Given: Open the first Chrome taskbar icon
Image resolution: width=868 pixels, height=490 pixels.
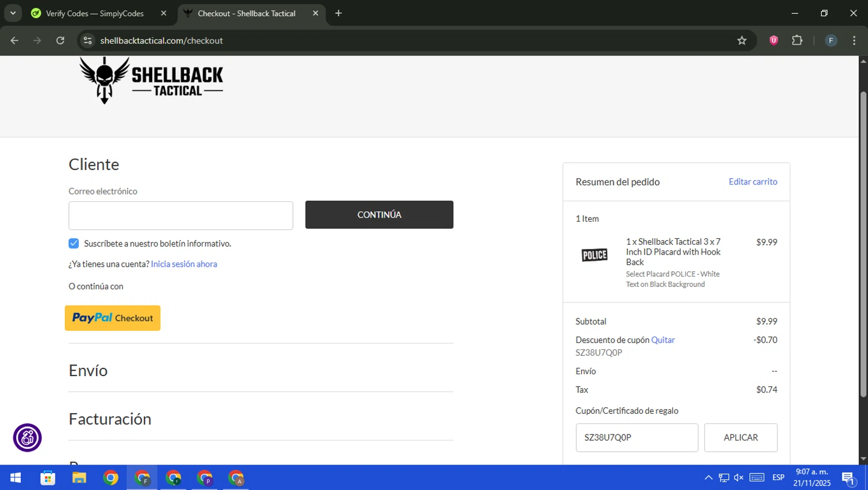Looking at the screenshot, I should point(111,478).
